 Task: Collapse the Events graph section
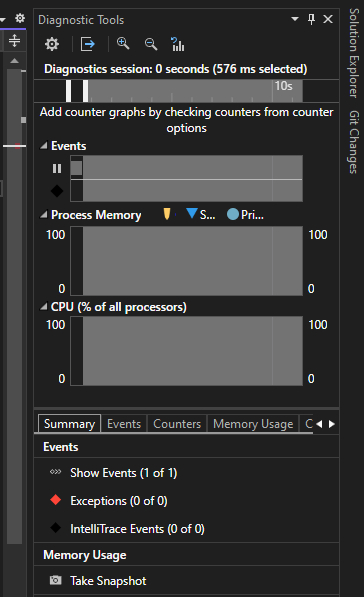(x=44, y=145)
